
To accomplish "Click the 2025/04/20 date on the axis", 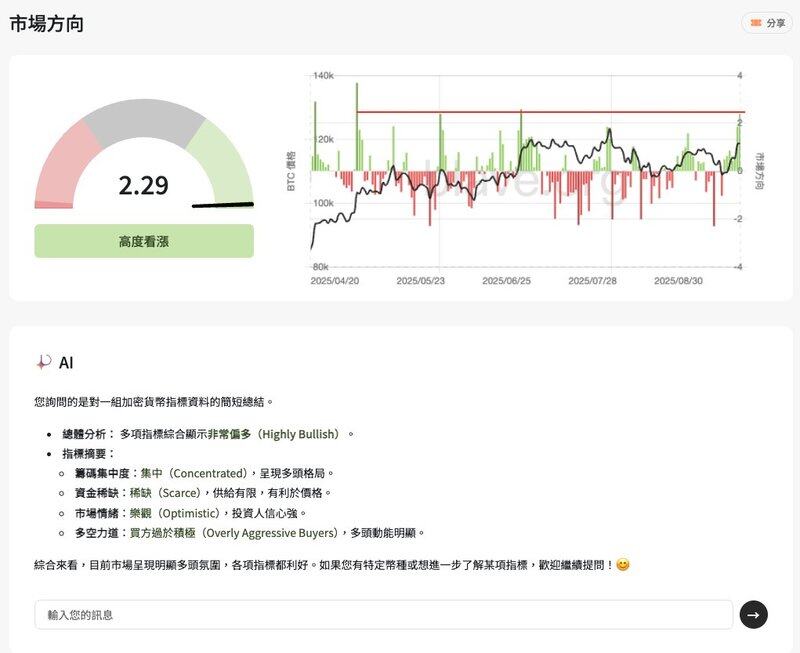I will [335, 282].
